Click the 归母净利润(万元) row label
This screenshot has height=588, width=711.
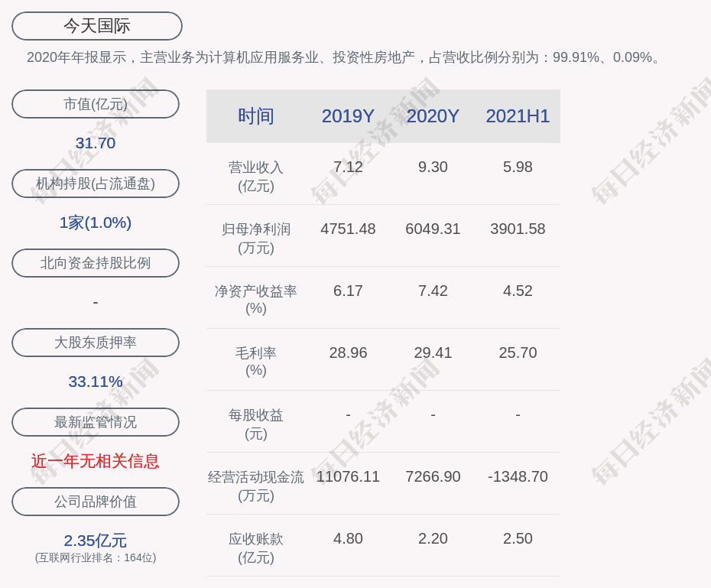click(x=256, y=239)
